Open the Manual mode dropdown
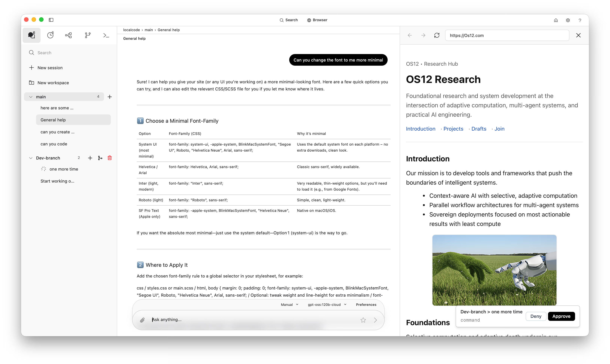The image size is (610, 364). tap(289, 305)
